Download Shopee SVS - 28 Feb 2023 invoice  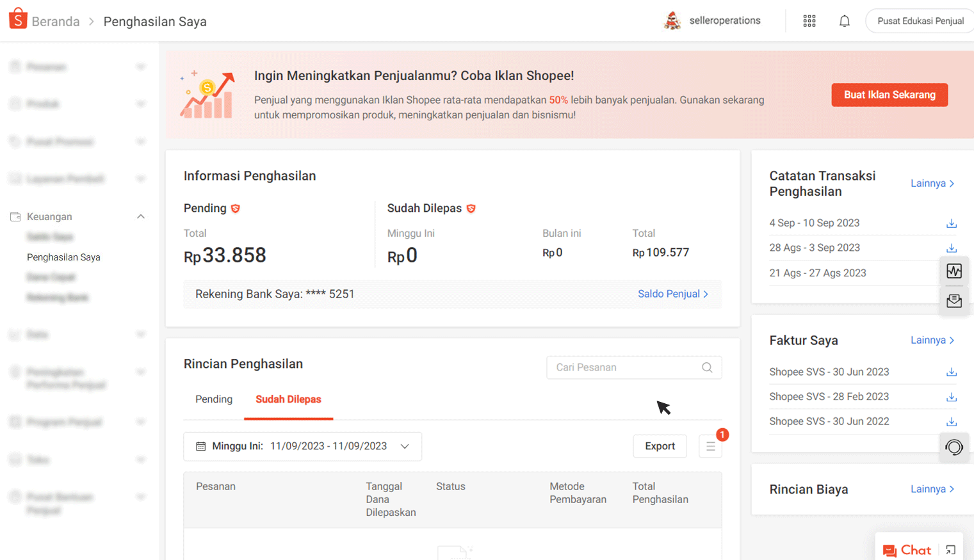(952, 397)
